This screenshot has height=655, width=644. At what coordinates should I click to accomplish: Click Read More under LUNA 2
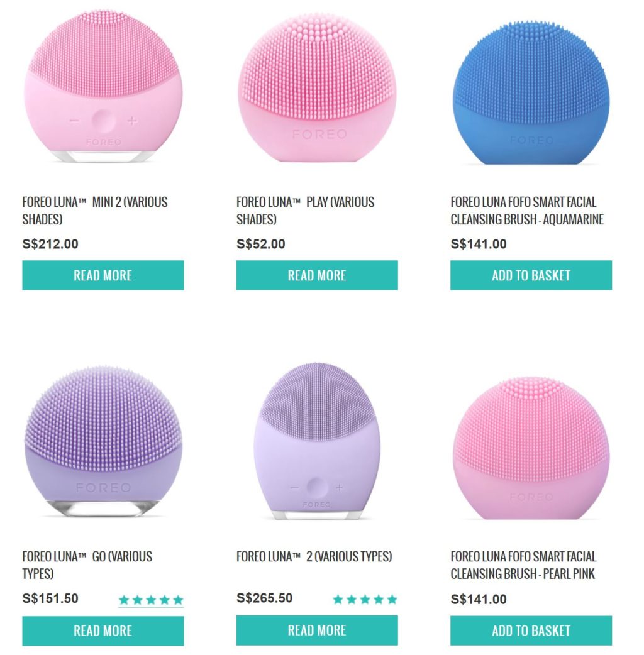[x=317, y=630]
